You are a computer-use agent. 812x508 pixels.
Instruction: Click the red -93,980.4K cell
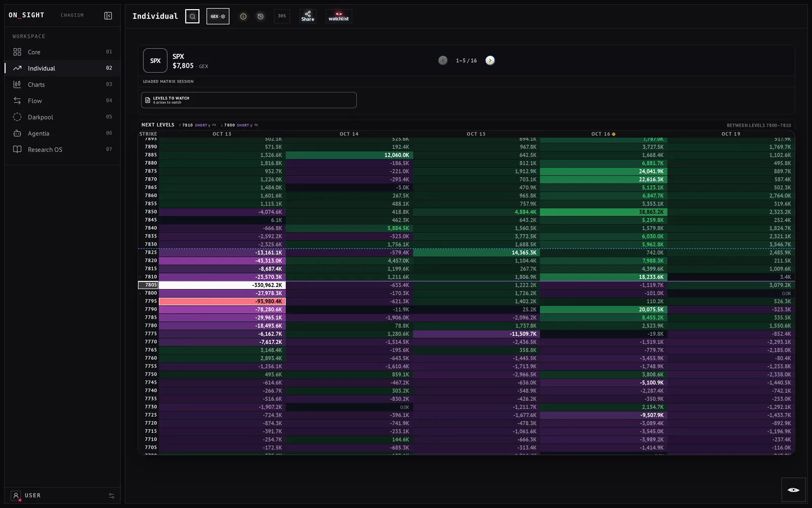click(222, 301)
